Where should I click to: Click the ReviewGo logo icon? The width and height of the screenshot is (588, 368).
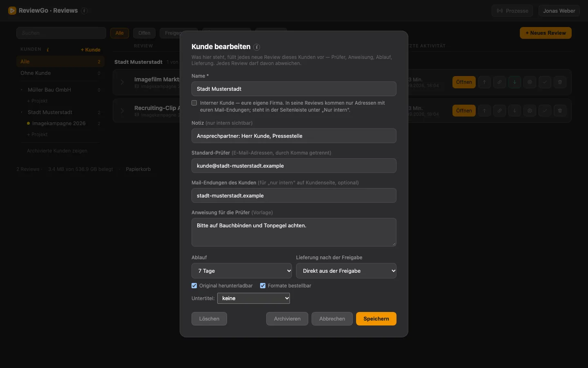pos(12,11)
